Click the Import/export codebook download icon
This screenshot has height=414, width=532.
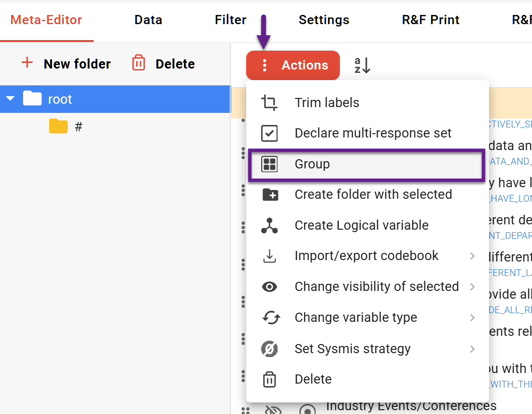(x=269, y=256)
